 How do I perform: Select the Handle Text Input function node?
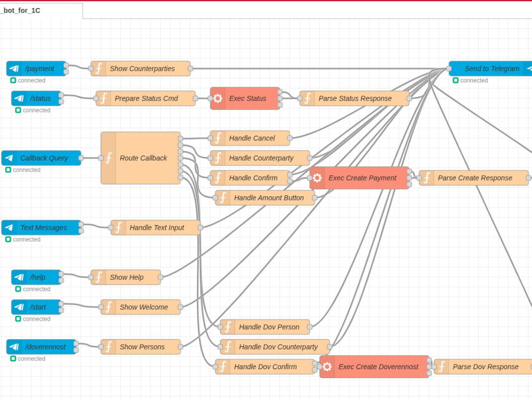pos(156,228)
